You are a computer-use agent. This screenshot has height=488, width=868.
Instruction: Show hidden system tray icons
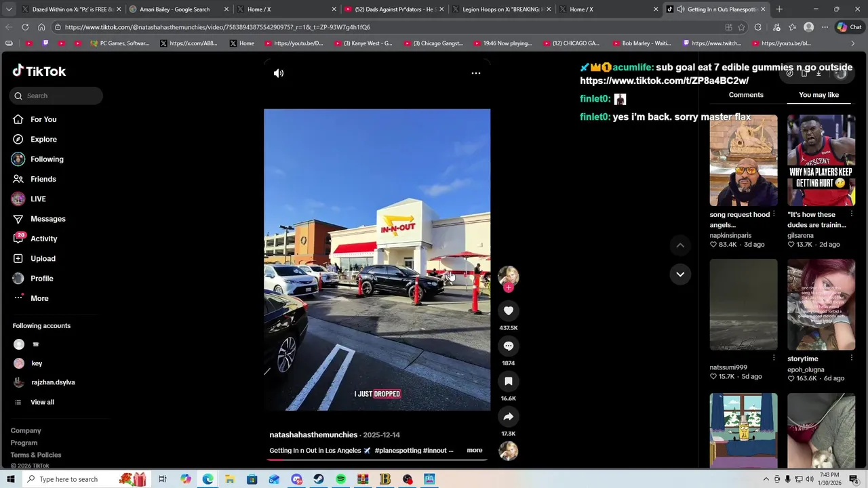click(x=766, y=479)
